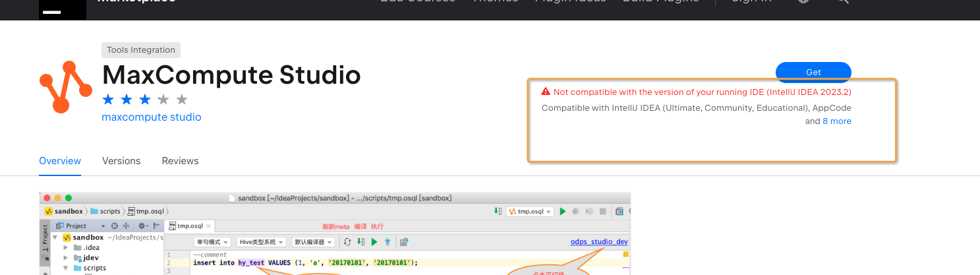Switch to the Overview tab

pos(60,161)
